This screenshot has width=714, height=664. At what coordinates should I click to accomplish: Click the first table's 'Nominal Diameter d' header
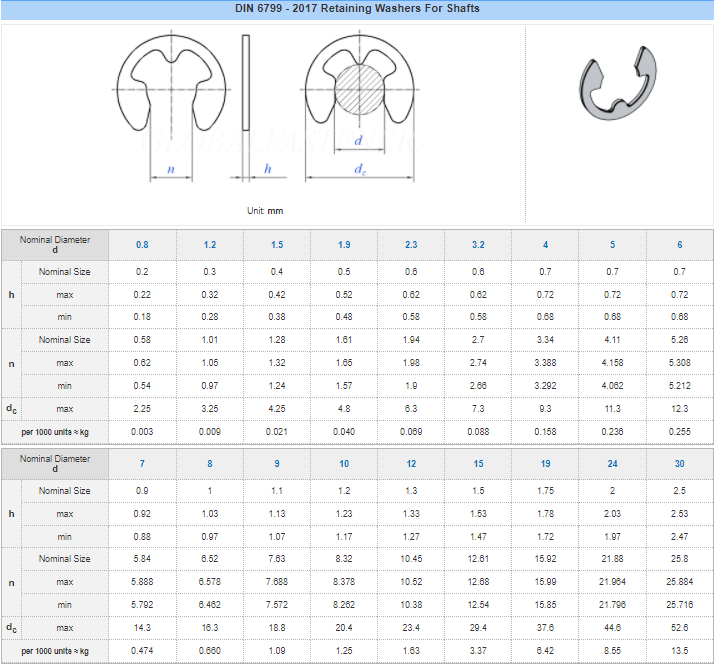(55, 245)
